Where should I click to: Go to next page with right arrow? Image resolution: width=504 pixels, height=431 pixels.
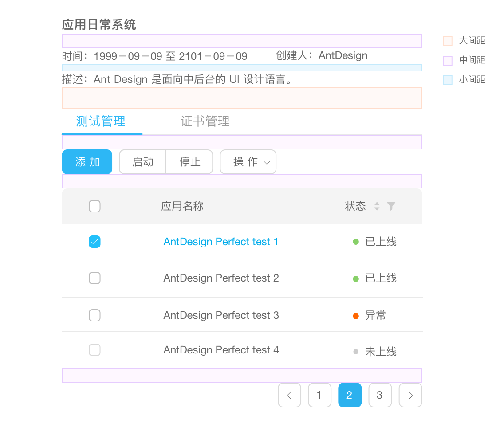[x=410, y=395]
